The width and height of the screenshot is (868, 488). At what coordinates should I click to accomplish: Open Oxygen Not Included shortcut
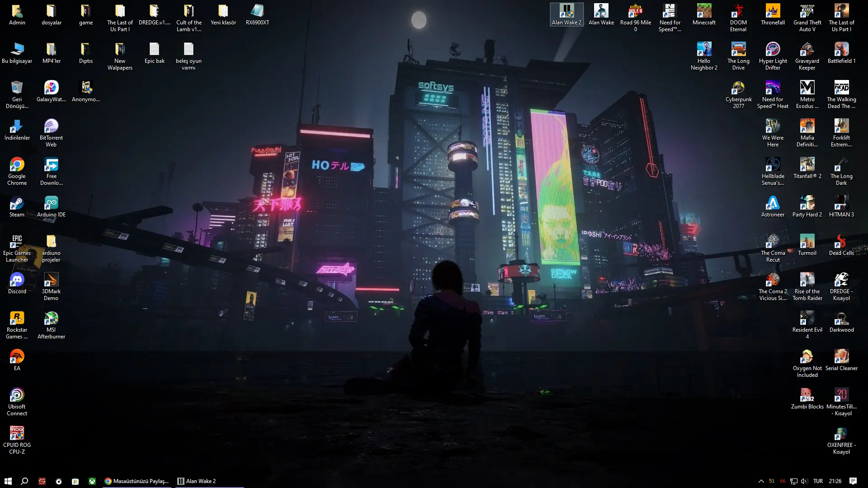[807, 363]
